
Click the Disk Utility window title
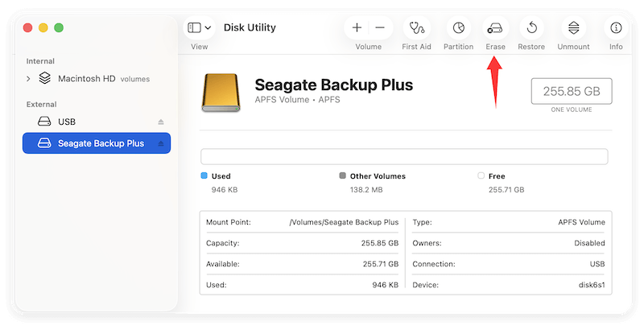pyautogui.click(x=250, y=27)
